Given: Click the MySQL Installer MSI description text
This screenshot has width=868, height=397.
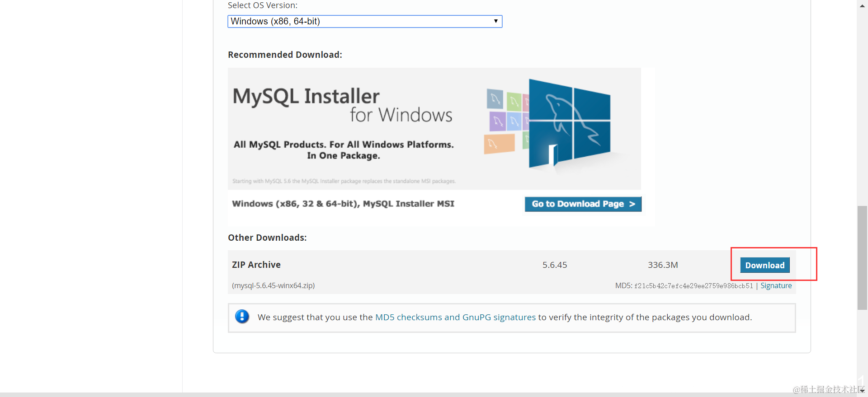Looking at the screenshot, I should (343, 204).
